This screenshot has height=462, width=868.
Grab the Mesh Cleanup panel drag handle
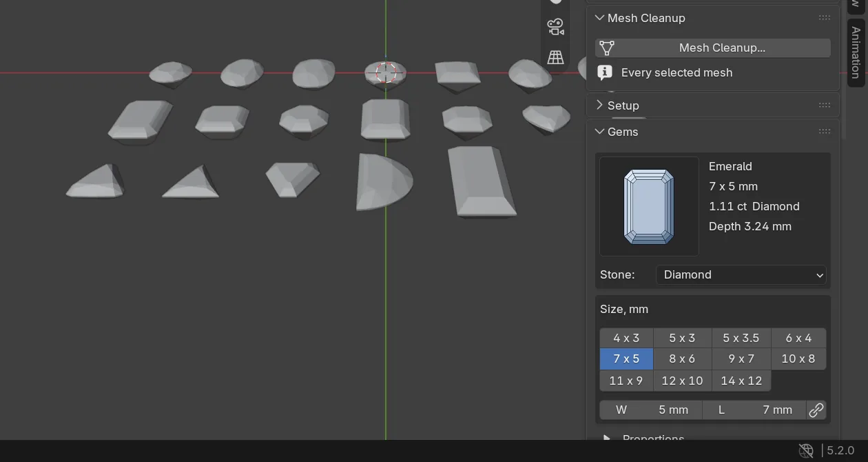click(825, 18)
